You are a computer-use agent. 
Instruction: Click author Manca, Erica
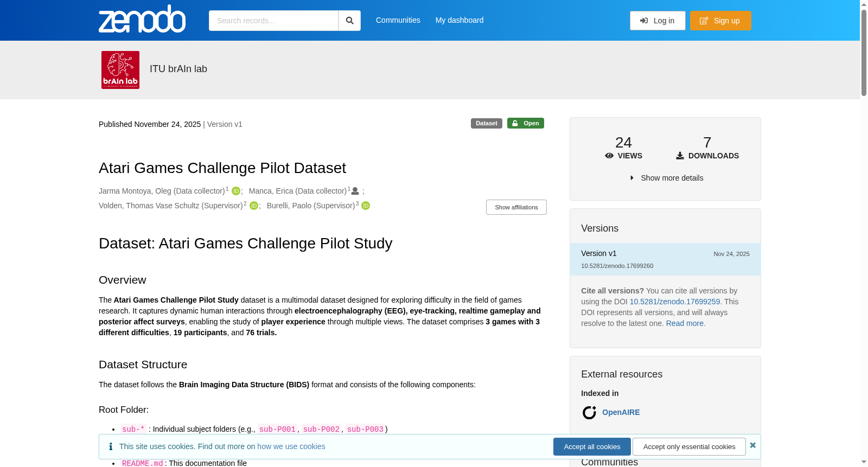[298, 191]
